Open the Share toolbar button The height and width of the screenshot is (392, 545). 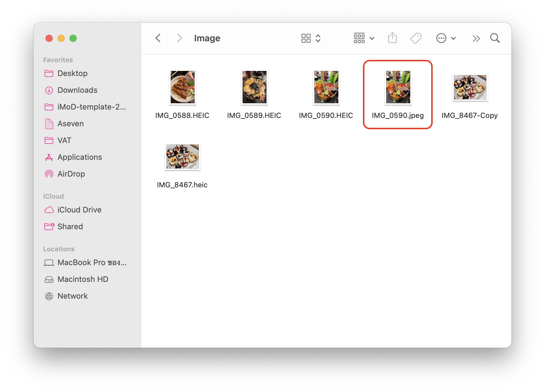tap(392, 38)
